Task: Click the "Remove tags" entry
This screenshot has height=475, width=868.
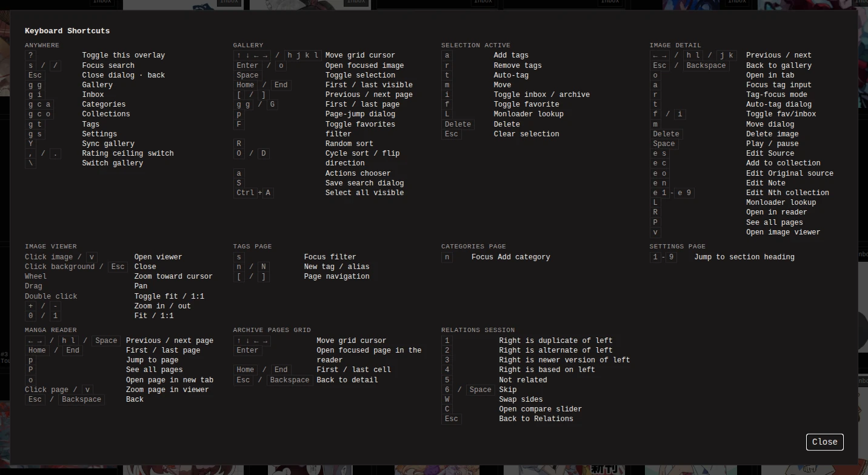Action: click(518, 65)
